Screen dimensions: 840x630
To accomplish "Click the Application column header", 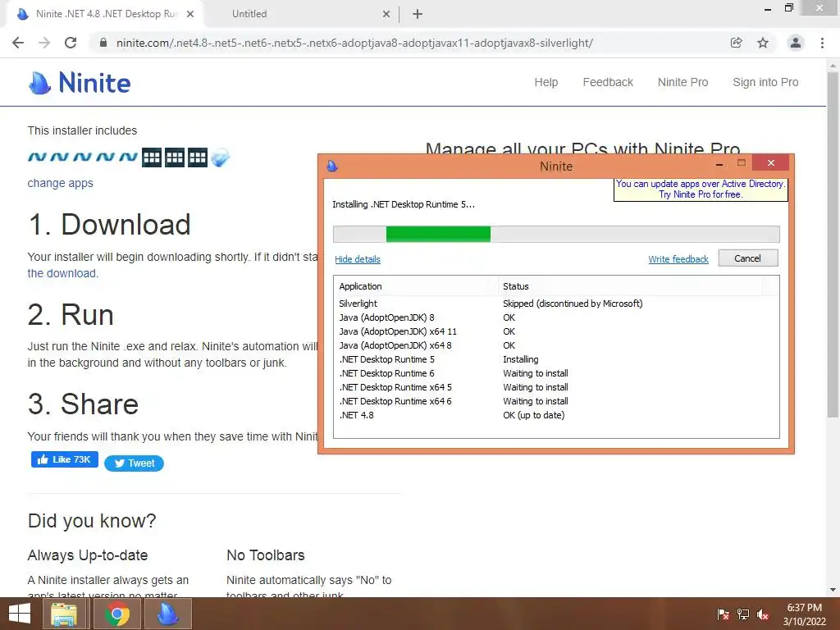I will click(416, 286).
